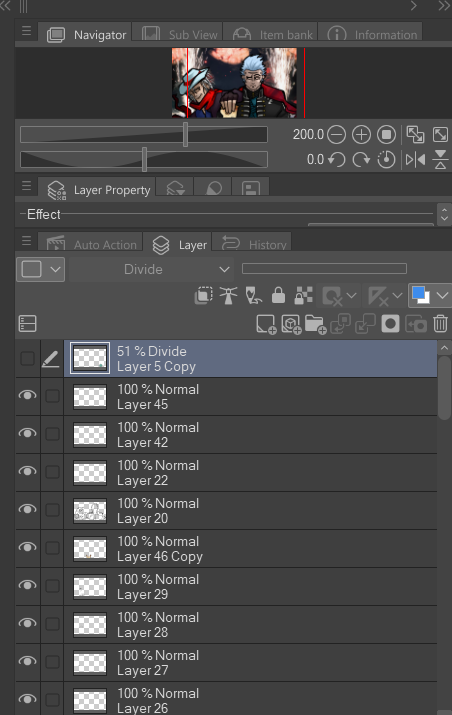The width and height of the screenshot is (452, 715).
Task: Hide Layer 45 using its eye icon
Action: click(27, 395)
